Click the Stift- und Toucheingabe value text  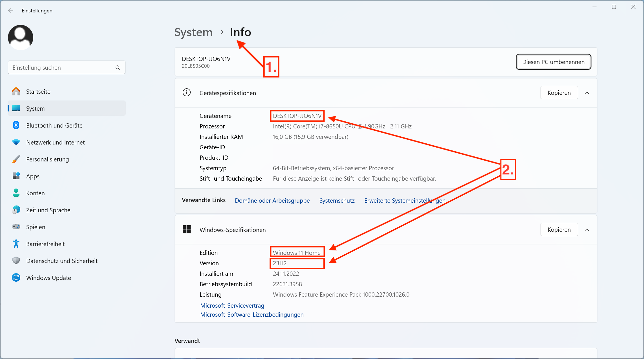[354, 178]
